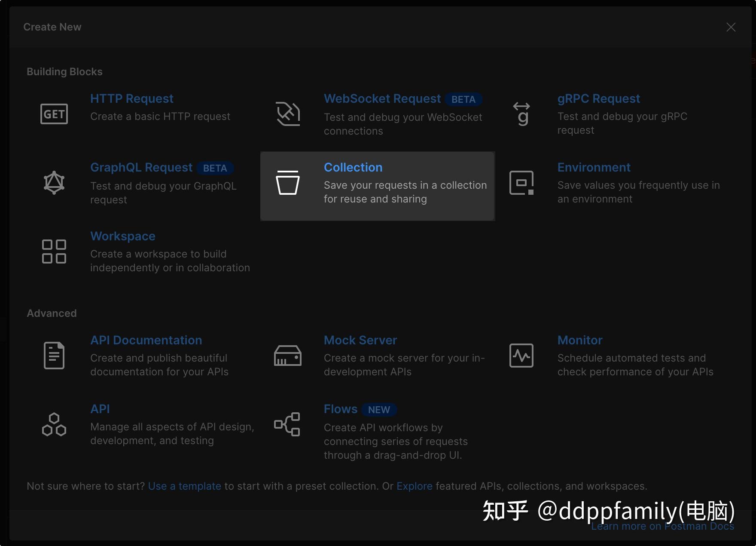756x546 pixels.
Task: Open Learn more on Postman Docs
Action: coord(662,526)
